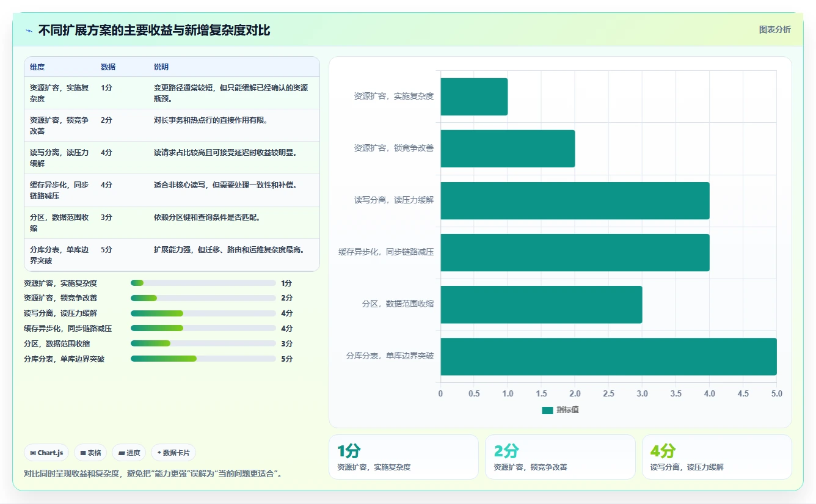
Task: Click the 分区，数据范围收缩 progress bar
Action: click(x=203, y=343)
